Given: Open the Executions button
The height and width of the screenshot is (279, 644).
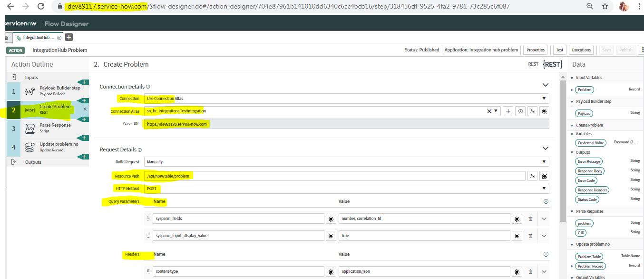Looking at the screenshot, I should click(581, 50).
